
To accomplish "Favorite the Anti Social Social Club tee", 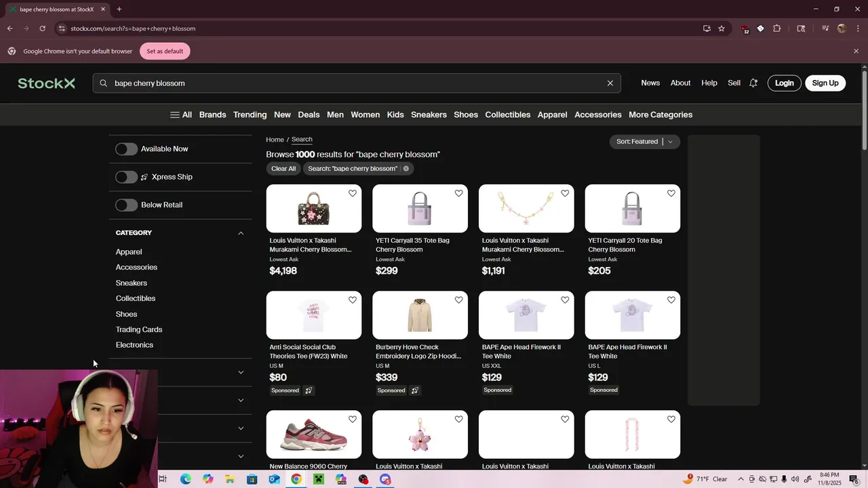I will [x=353, y=300].
